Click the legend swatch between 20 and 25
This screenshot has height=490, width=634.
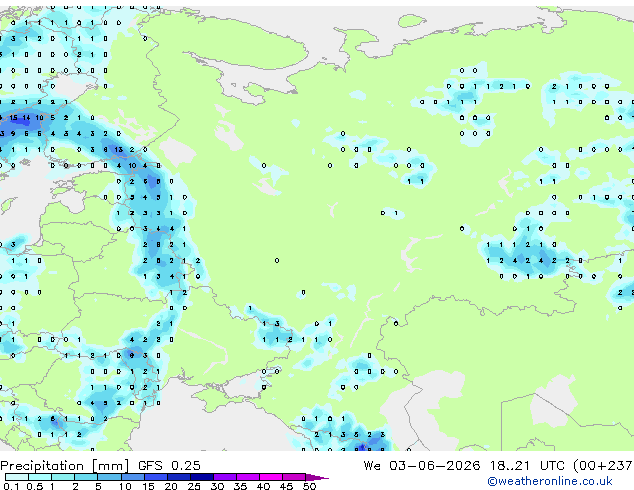coord(179,477)
